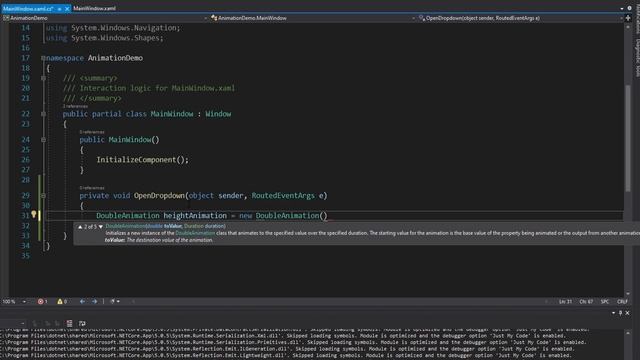The height and width of the screenshot is (360, 640).
Task: Toggle pin on MainWindow.xaml.cs tab
Action: (60, 9)
